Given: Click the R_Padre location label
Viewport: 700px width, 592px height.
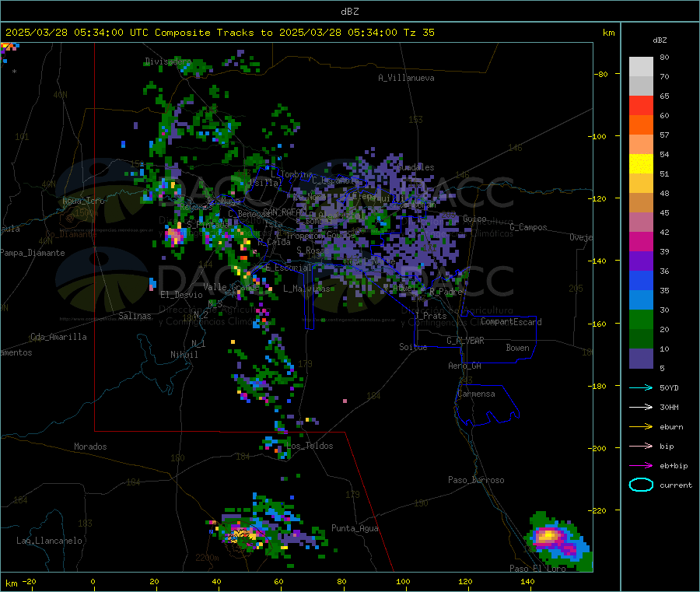Looking at the screenshot, I should 446,292.
